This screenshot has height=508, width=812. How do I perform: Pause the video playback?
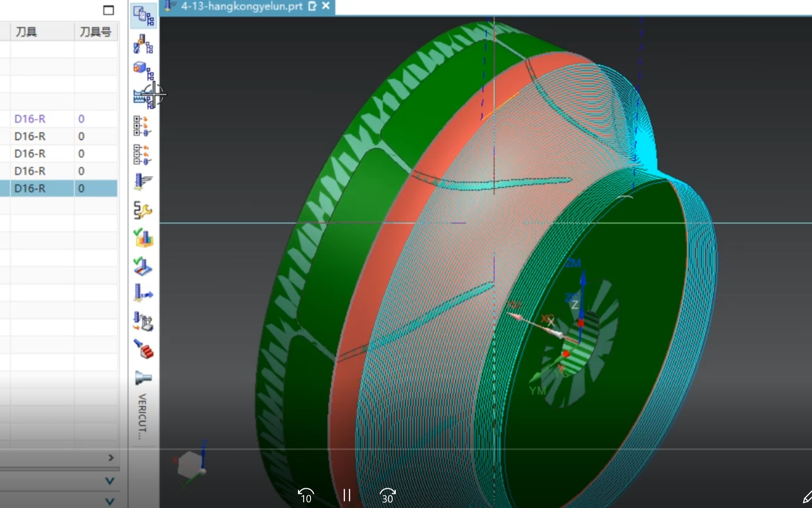[x=347, y=495]
